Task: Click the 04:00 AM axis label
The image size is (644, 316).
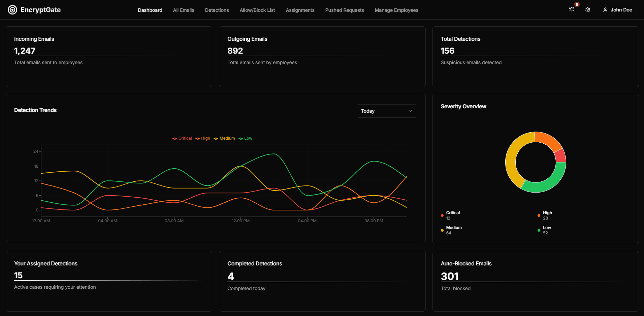Action: coord(107,221)
